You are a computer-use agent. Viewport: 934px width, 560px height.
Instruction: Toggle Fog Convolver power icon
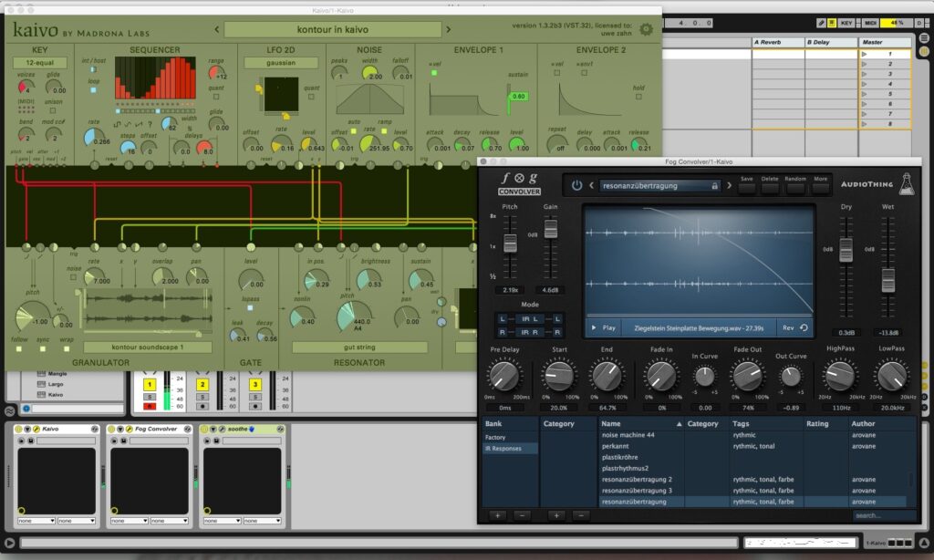[576, 185]
